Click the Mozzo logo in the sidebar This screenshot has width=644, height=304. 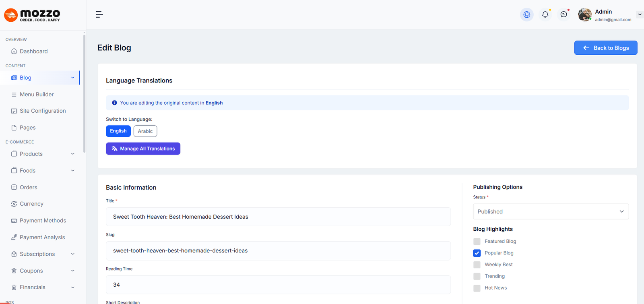click(32, 15)
